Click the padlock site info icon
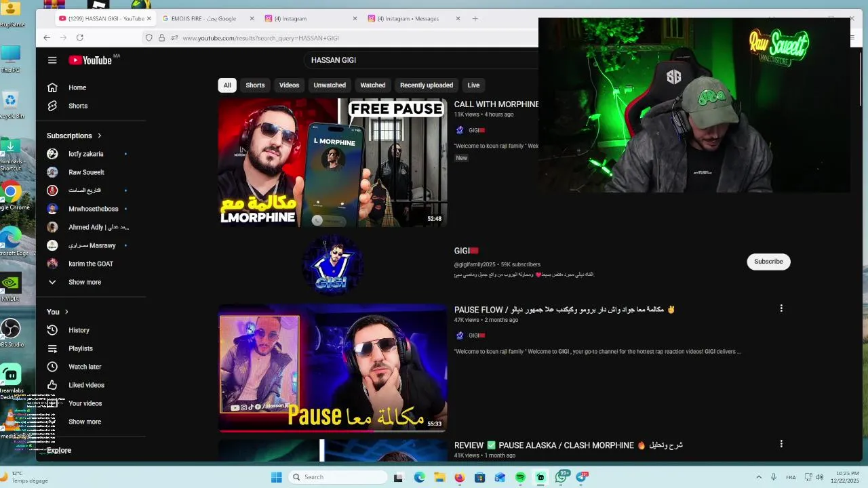Viewport: 868px width, 488px height. click(x=161, y=38)
